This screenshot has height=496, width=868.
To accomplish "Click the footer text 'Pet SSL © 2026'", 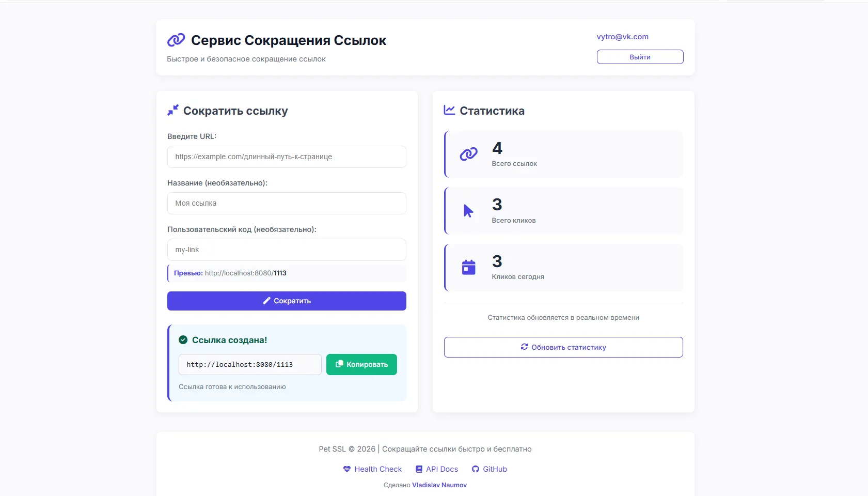I will (347, 449).
